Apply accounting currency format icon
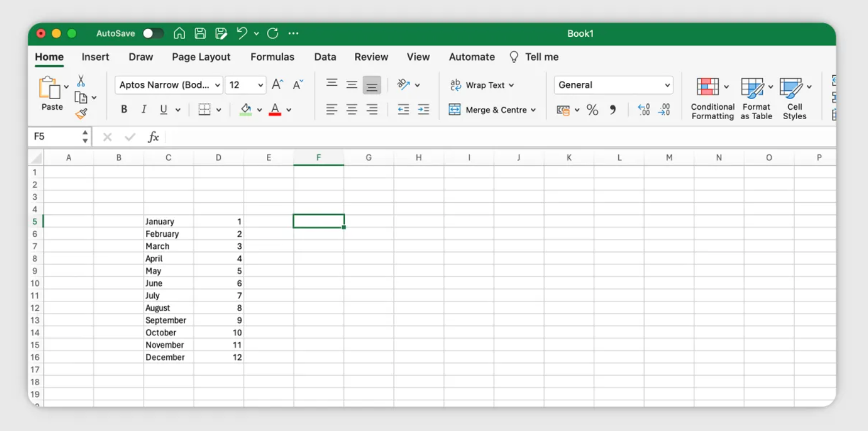This screenshot has width=868, height=431. 564,110
